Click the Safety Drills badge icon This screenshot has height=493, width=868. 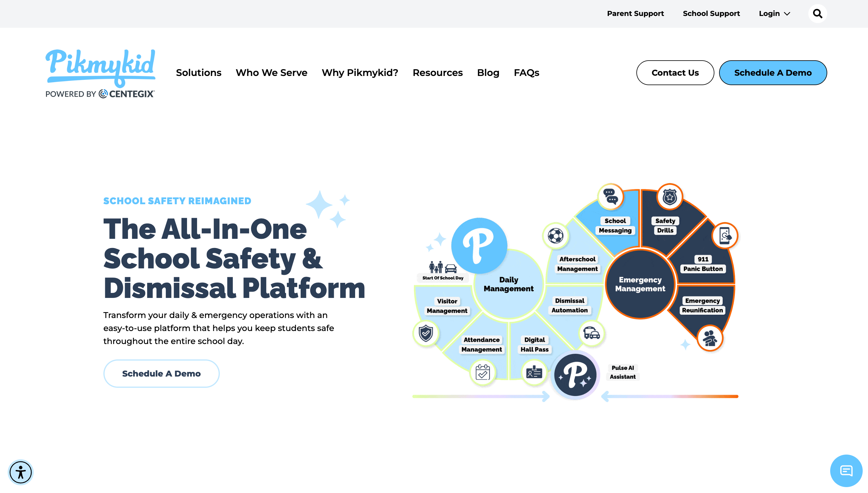[670, 197]
